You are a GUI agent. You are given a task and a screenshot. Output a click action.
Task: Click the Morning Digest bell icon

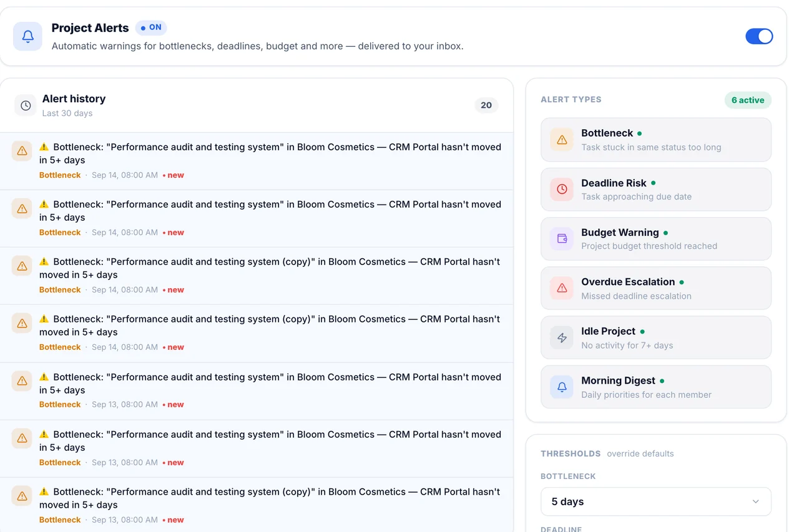[x=562, y=387]
